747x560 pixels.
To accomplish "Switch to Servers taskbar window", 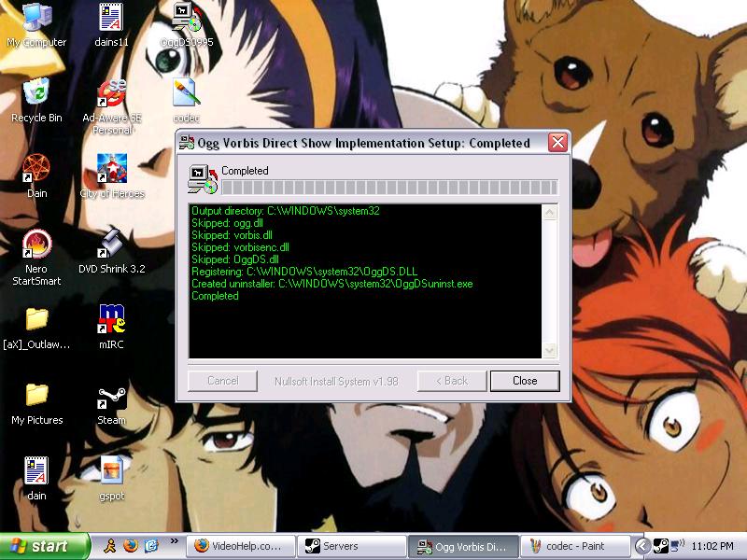I will click(352, 546).
